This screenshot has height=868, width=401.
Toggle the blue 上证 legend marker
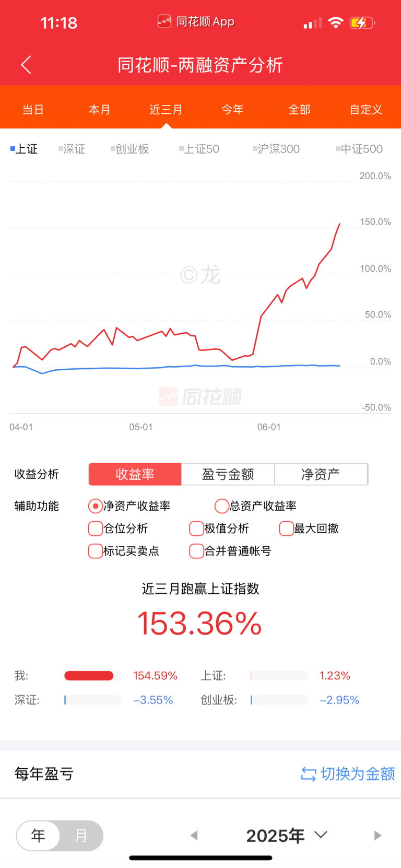[13, 149]
